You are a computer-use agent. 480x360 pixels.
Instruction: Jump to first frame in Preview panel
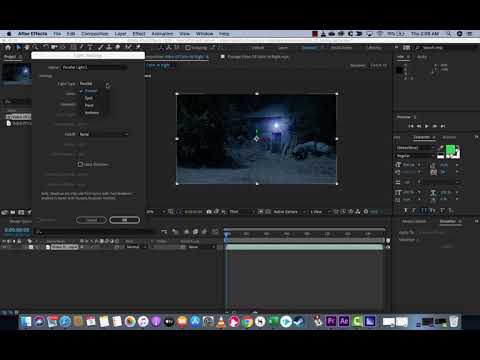[x=411, y=126]
